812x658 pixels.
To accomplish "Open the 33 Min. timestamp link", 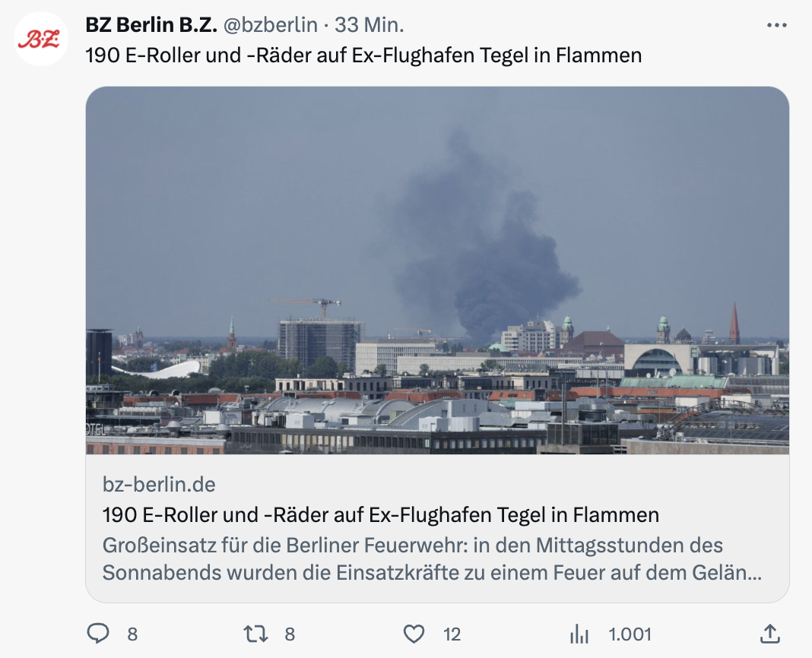I will click(369, 24).
